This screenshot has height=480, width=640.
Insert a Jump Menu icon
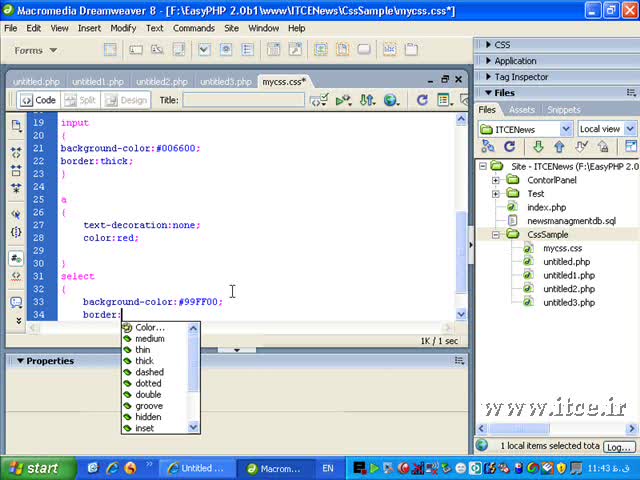pyautogui.click(x=295, y=50)
